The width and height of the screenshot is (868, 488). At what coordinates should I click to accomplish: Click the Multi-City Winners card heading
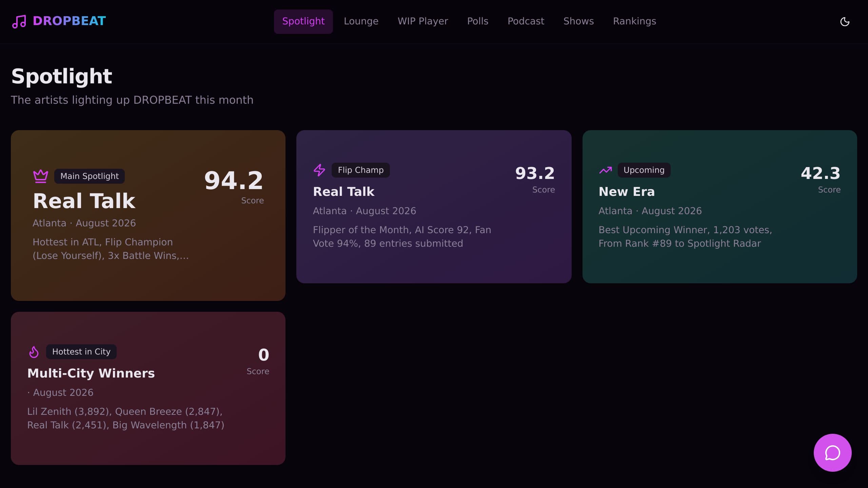click(91, 373)
